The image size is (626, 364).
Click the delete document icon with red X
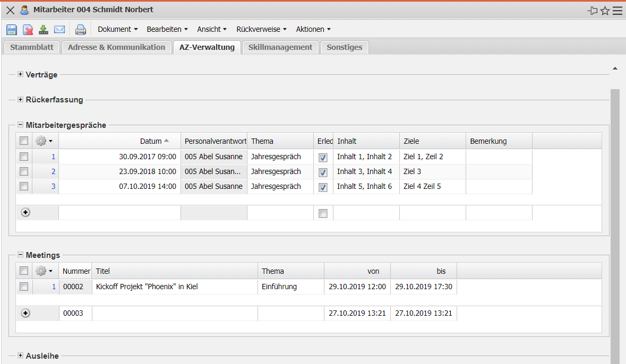pyautogui.click(x=28, y=30)
